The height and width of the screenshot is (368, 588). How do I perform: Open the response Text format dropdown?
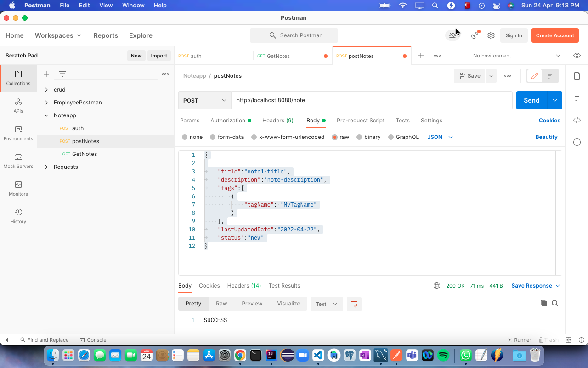327,304
